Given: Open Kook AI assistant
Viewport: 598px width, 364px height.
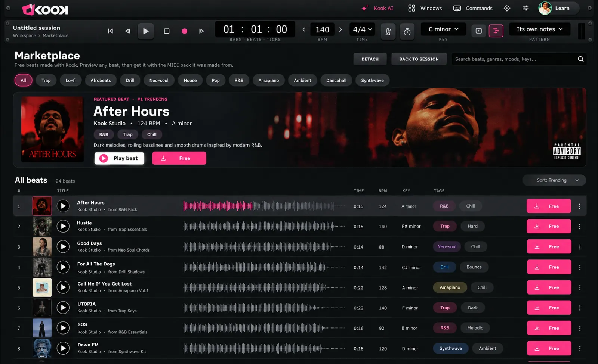Looking at the screenshot, I should click(377, 8).
